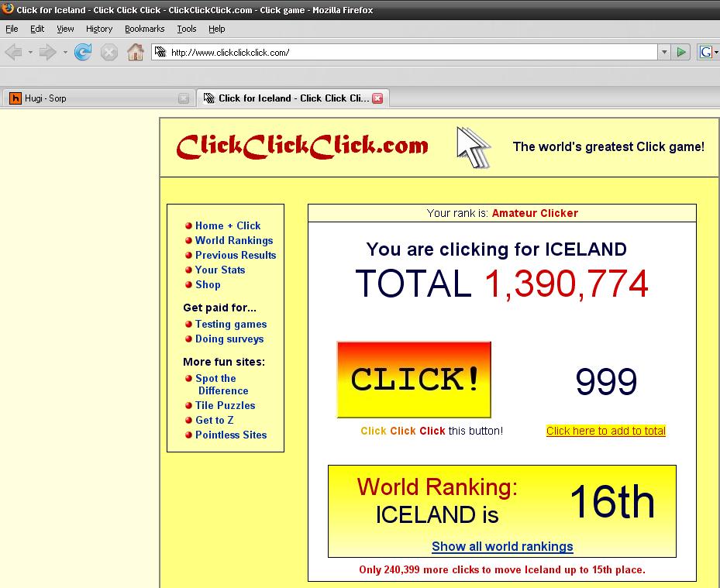Select the Click for Iceland tab
This screenshot has width=720, height=588.
[293, 98]
